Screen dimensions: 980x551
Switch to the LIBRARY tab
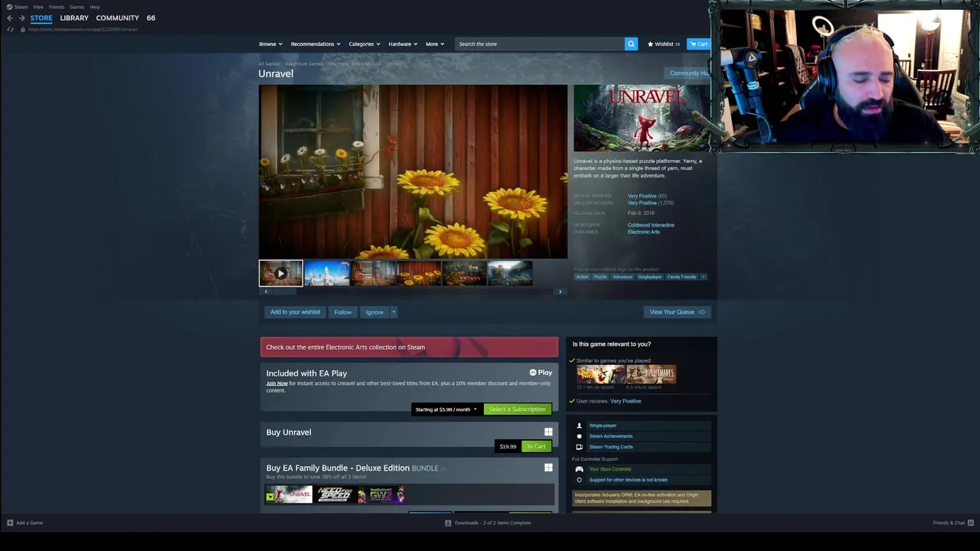74,18
